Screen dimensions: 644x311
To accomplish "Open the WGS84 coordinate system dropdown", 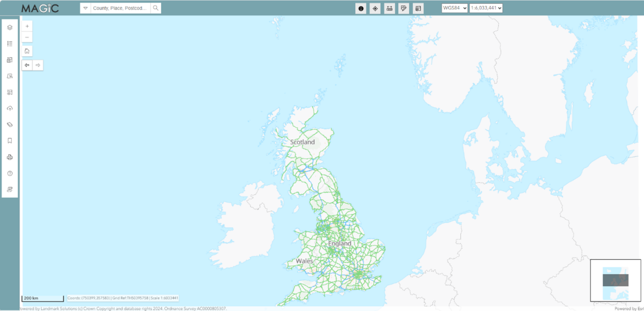I will [454, 7].
